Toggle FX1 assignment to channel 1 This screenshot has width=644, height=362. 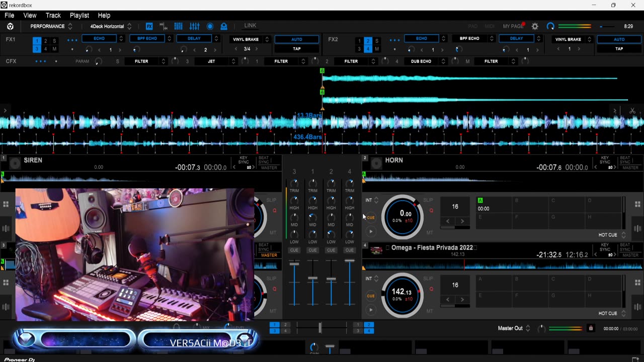(37, 41)
